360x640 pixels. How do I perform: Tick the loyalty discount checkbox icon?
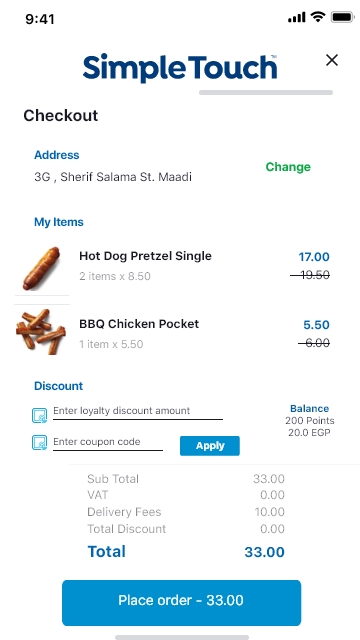pos(40,416)
